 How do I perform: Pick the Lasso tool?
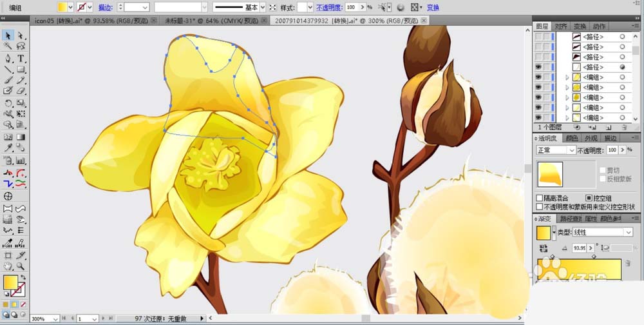(21, 46)
